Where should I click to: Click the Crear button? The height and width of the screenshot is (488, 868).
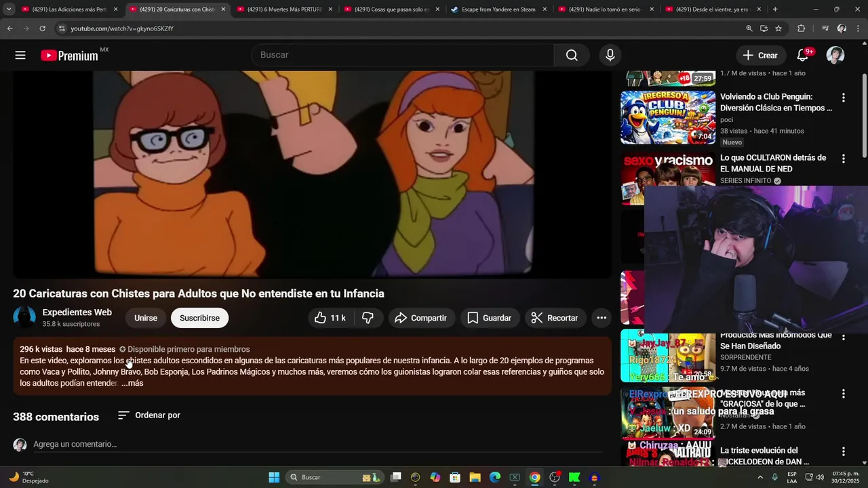click(x=760, y=56)
